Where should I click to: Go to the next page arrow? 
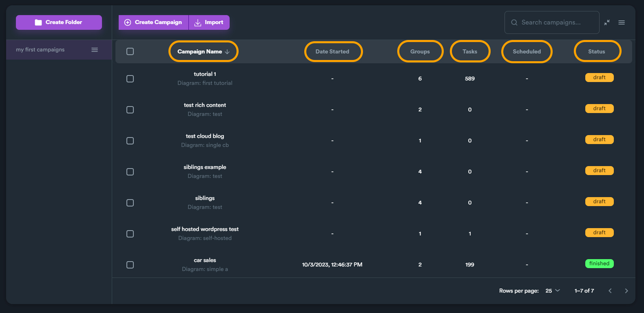point(626,291)
